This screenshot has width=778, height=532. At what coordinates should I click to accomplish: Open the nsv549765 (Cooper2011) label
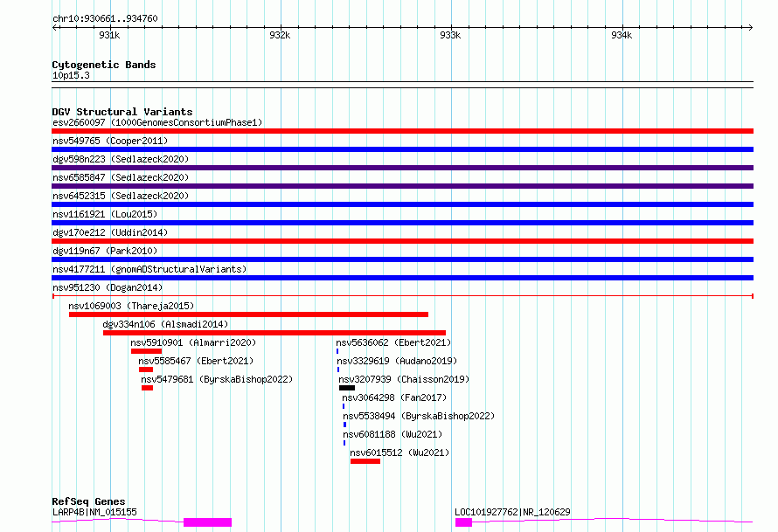pyautogui.click(x=110, y=141)
